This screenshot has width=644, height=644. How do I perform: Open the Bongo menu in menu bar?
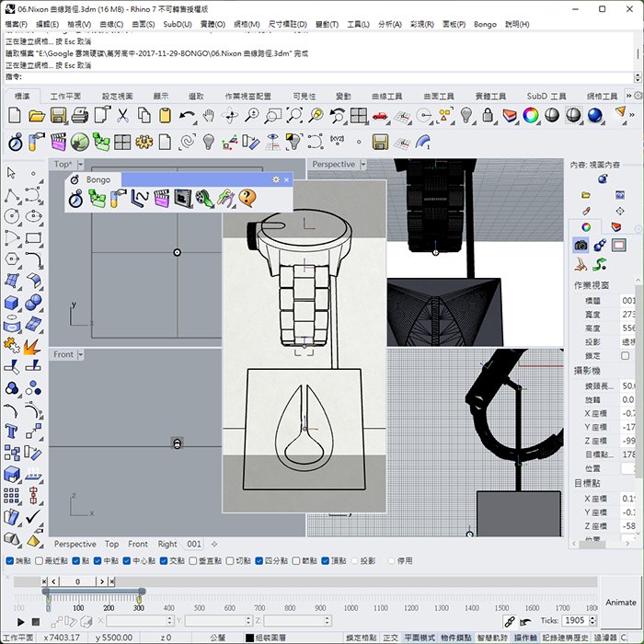(483, 24)
